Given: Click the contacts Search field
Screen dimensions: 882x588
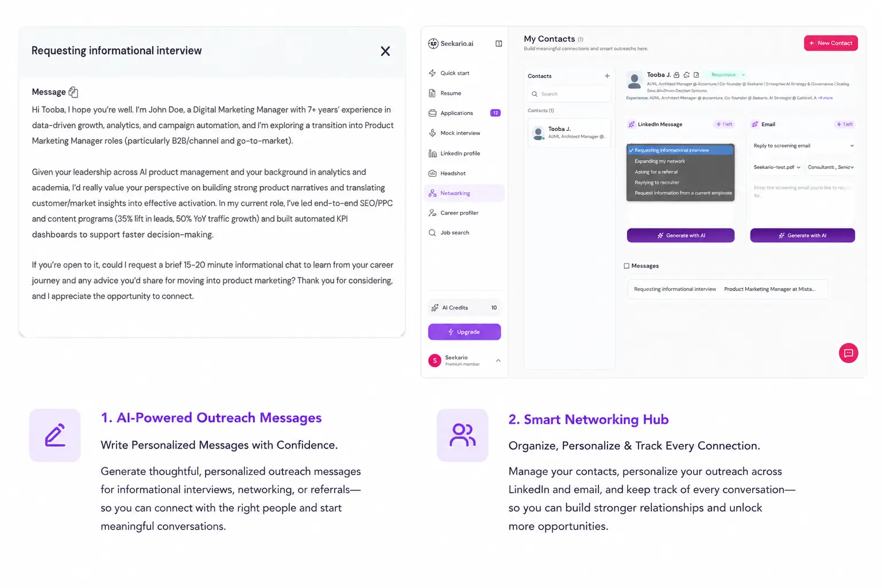Looking at the screenshot, I should [x=569, y=94].
